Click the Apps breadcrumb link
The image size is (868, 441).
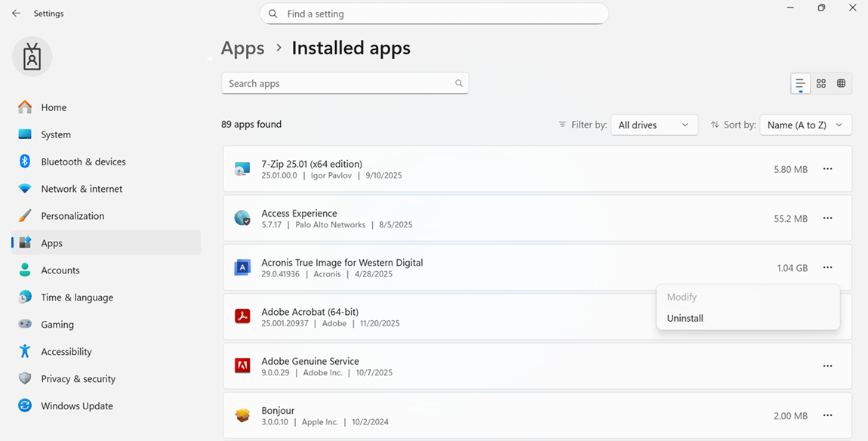click(x=242, y=48)
